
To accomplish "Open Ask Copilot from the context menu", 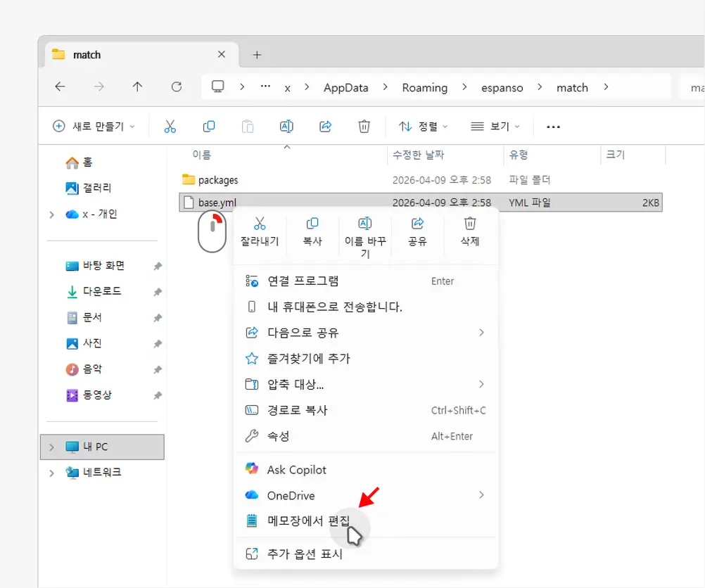I will [296, 469].
